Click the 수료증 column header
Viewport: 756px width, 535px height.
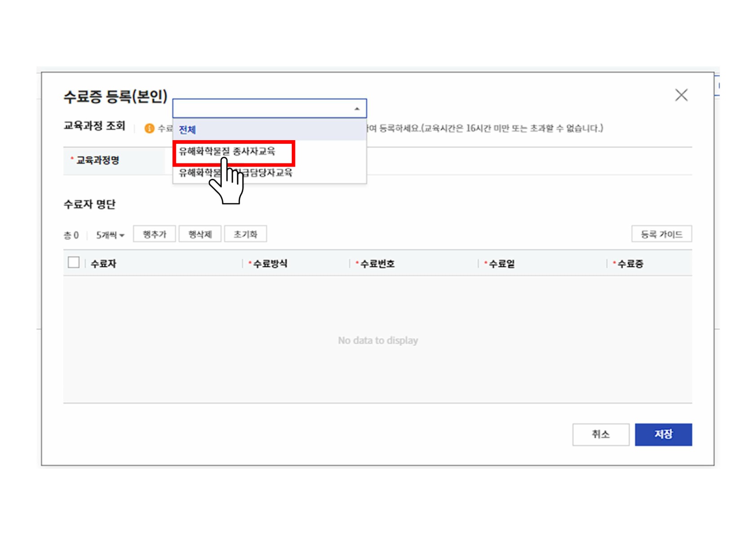click(x=630, y=264)
